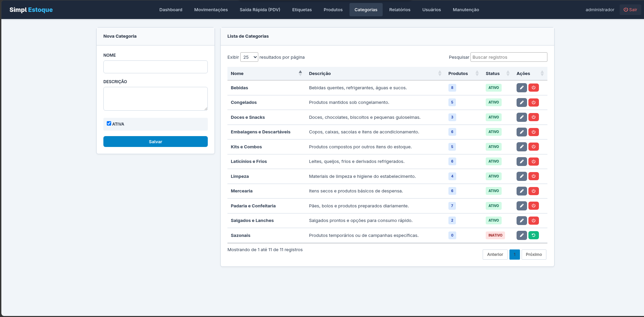644x317 pixels.
Task: Open Saída Rápida (PDV)
Action: point(260,10)
